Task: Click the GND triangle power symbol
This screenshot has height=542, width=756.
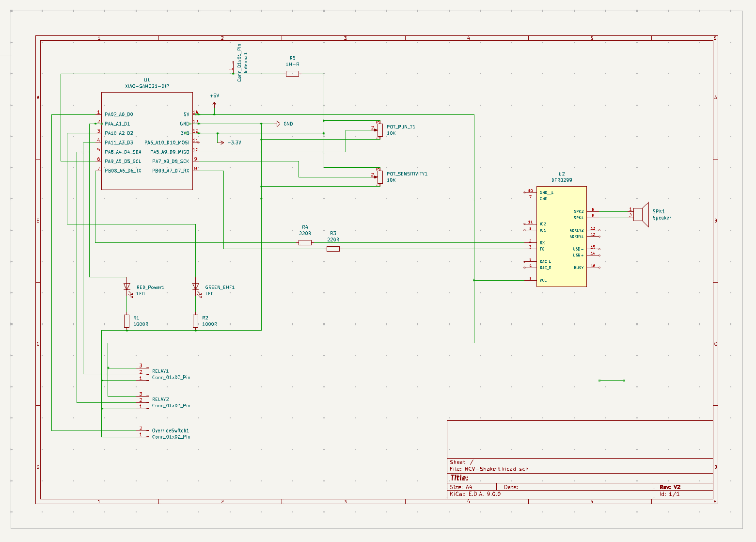Action: pyautogui.click(x=278, y=124)
